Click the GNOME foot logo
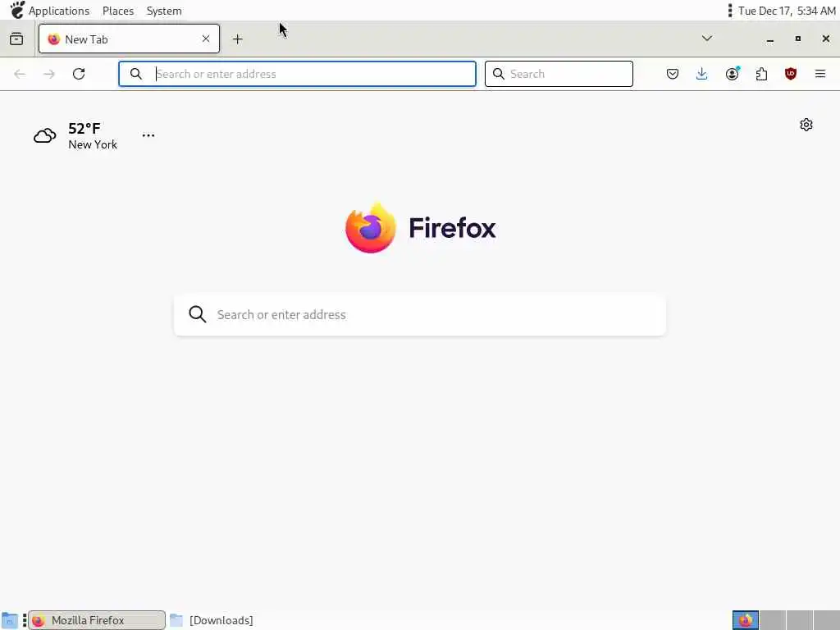This screenshot has height=630, width=840. (17, 10)
